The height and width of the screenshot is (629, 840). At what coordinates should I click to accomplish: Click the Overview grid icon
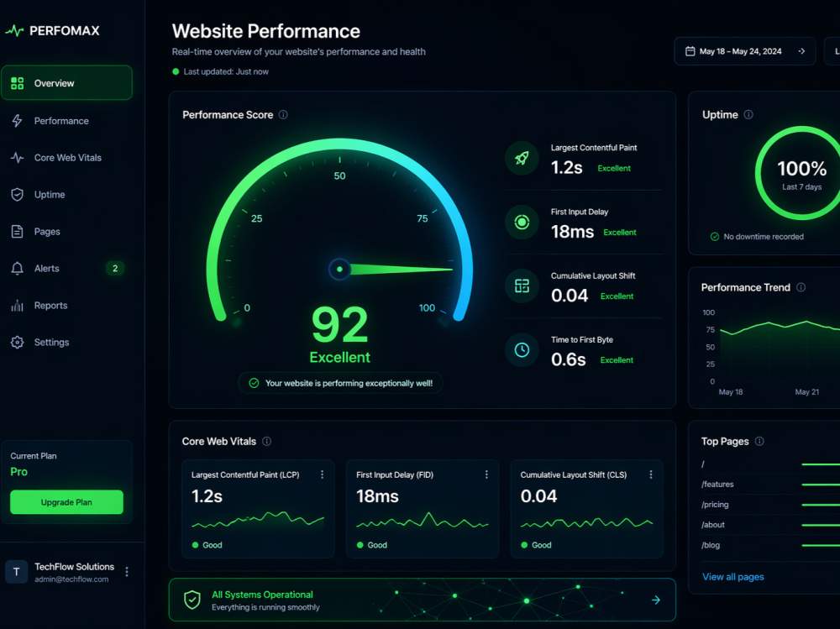click(17, 83)
